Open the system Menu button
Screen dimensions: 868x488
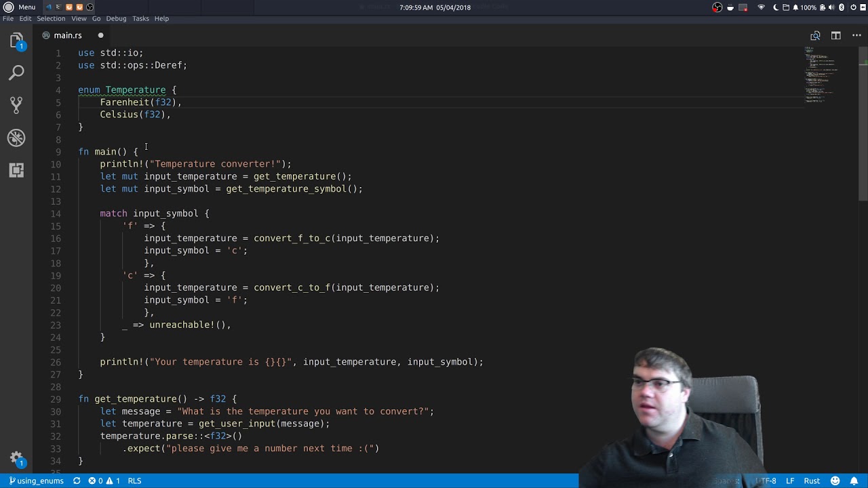(19, 7)
